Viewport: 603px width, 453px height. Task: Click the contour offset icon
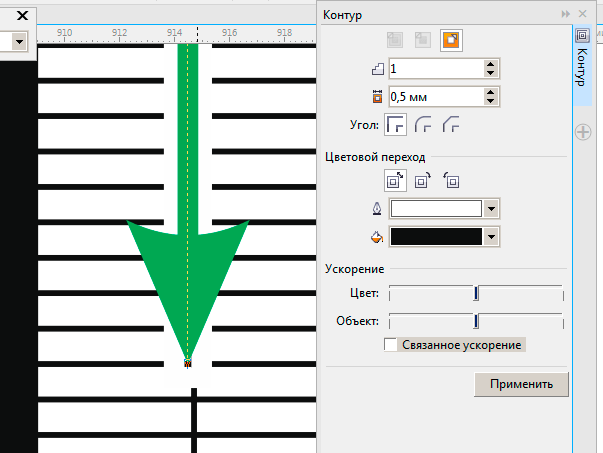378,97
